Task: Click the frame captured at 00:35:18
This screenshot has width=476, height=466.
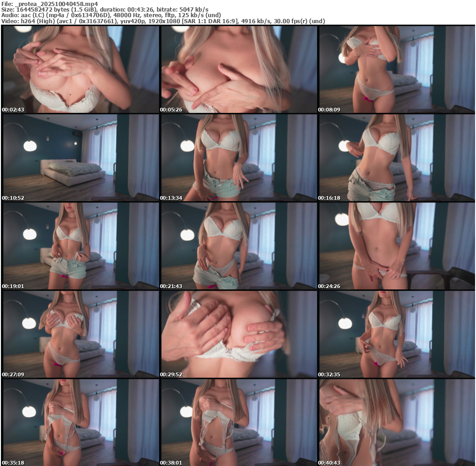Action: tap(80, 422)
